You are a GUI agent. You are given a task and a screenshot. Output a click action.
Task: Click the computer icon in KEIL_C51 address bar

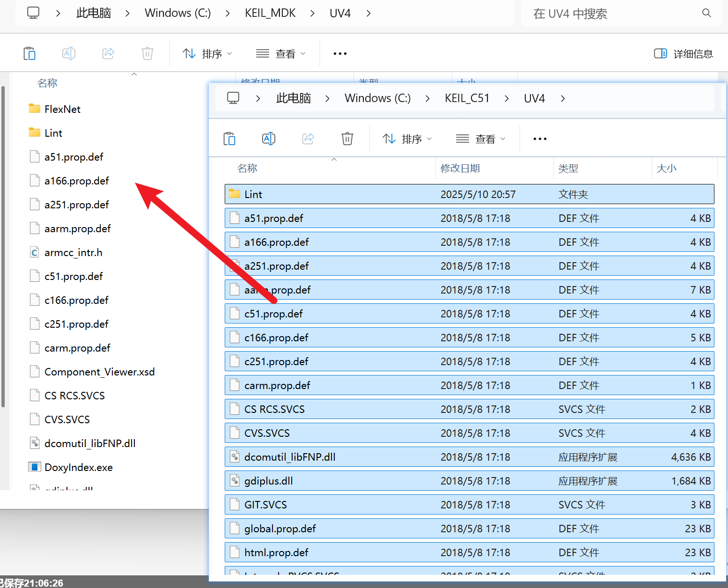[x=233, y=98]
